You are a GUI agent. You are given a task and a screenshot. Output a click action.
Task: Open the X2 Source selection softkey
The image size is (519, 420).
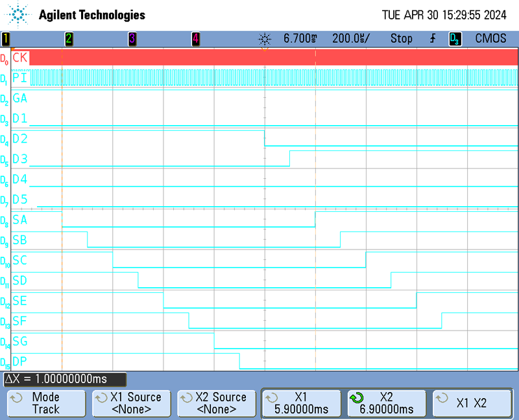pos(217,403)
